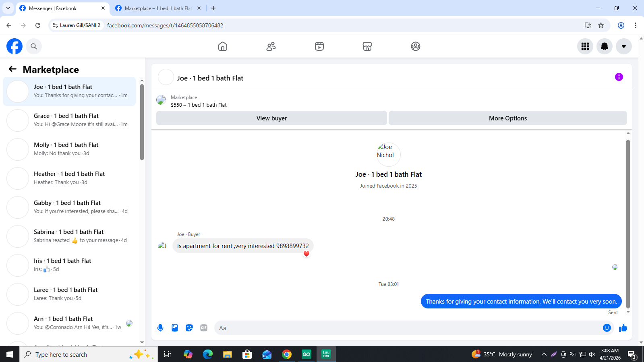644x362 pixels.
Task: Record a voice clip
Action: (x=160, y=328)
